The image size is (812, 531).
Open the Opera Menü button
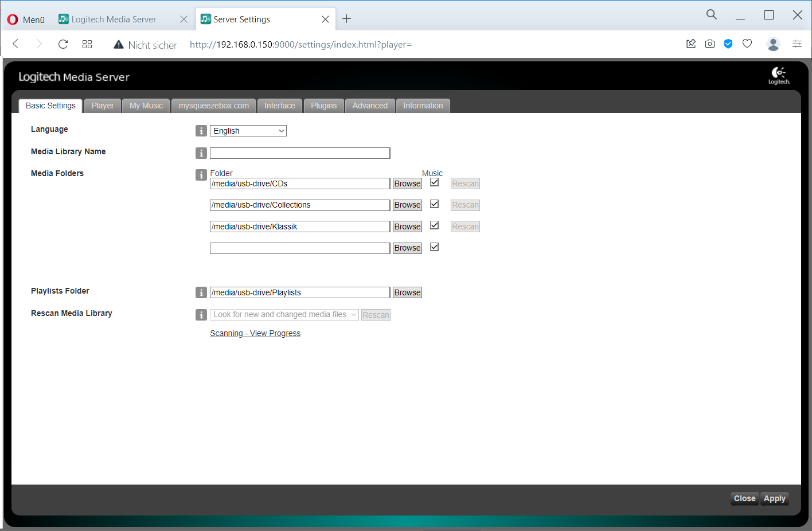coord(26,19)
